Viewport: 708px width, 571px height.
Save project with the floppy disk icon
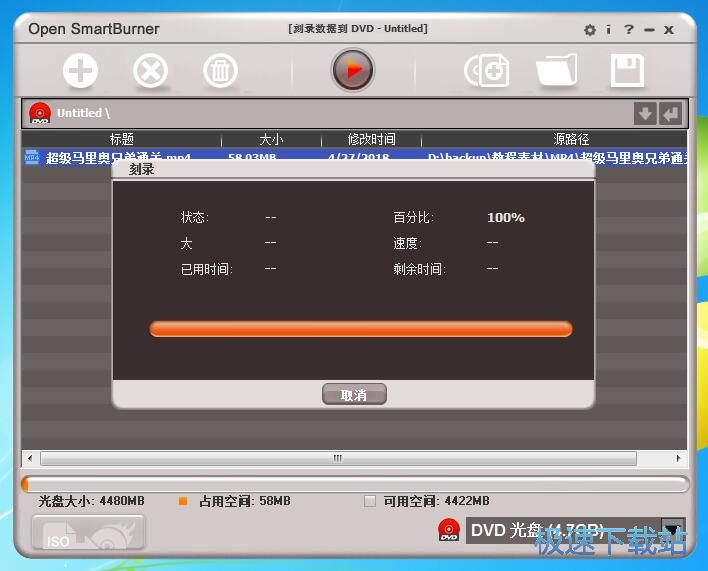point(627,70)
